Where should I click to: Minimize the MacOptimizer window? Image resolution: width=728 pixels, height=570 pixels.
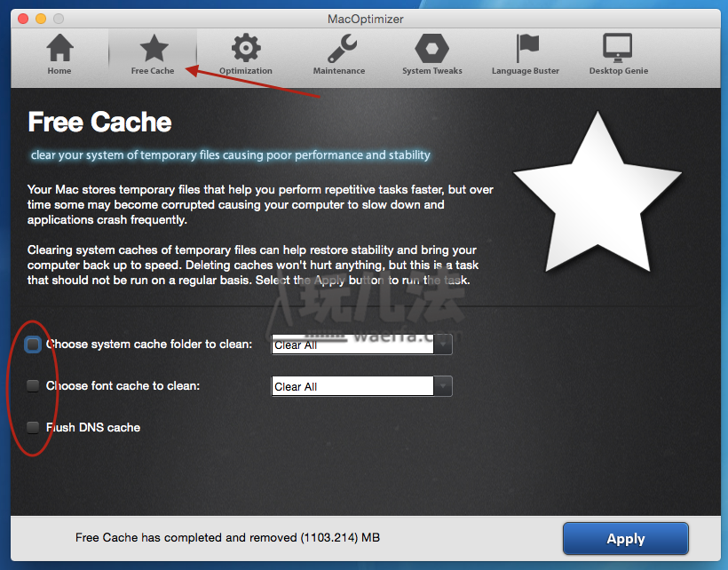(x=41, y=19)
